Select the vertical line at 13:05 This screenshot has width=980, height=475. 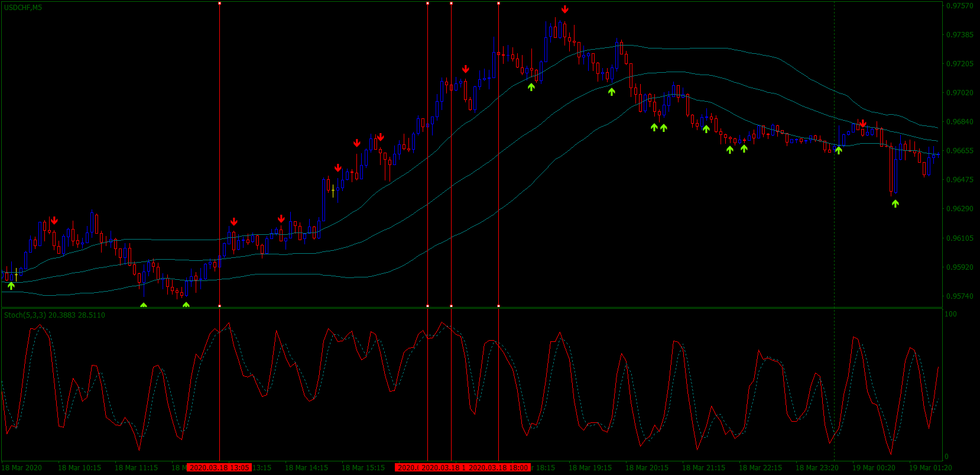pos(219,154)
